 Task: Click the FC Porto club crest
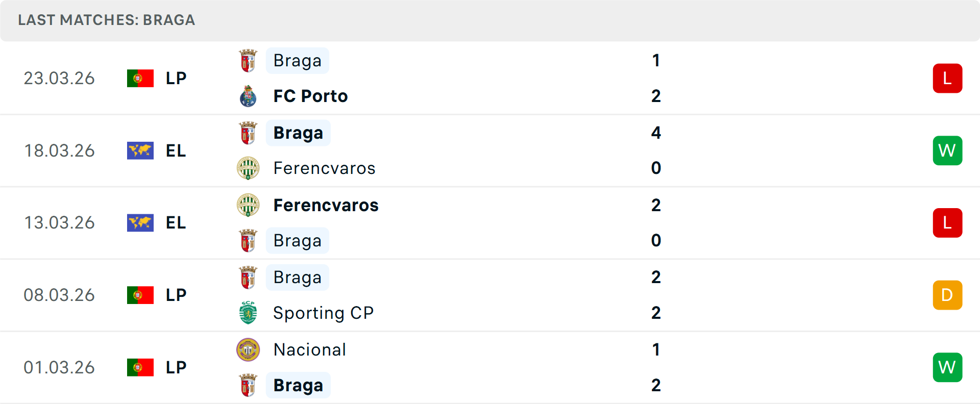[248, 96]
